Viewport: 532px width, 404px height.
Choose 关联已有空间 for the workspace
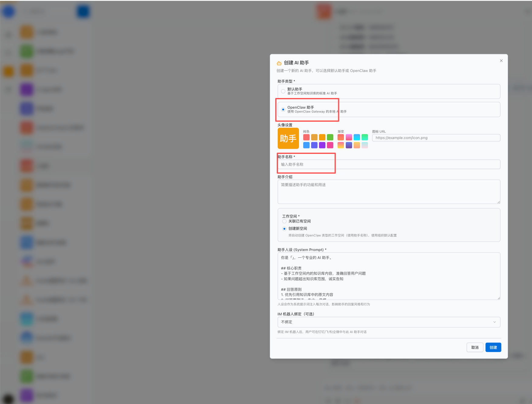click(284, 221)
